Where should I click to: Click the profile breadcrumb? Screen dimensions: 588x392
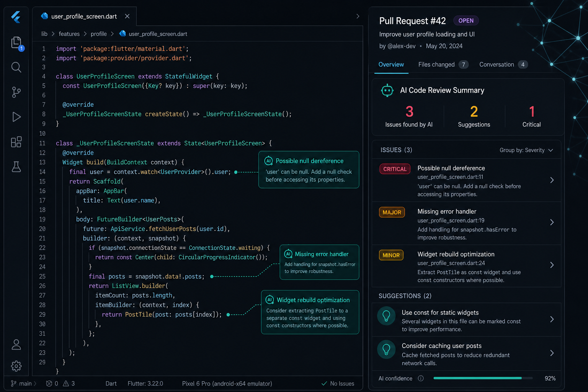pyautogui.click(x=99, y=34)
